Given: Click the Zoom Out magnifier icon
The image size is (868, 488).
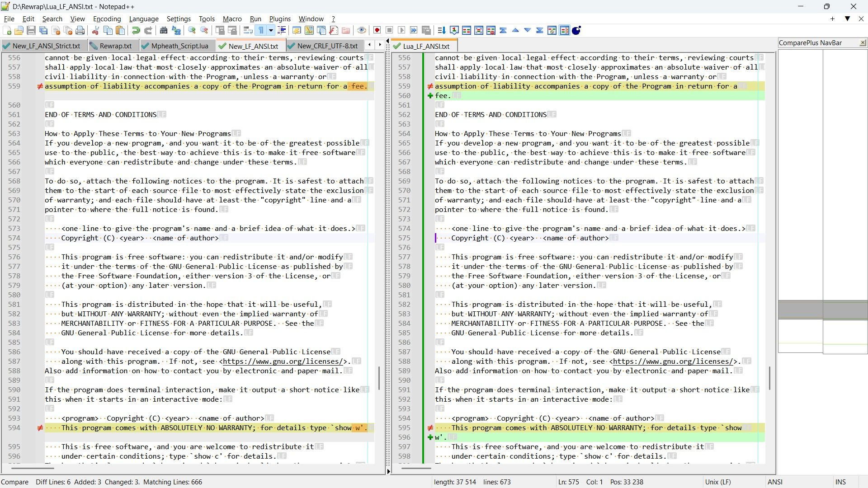Looking at the screenshot, I should tap(204, 30).
